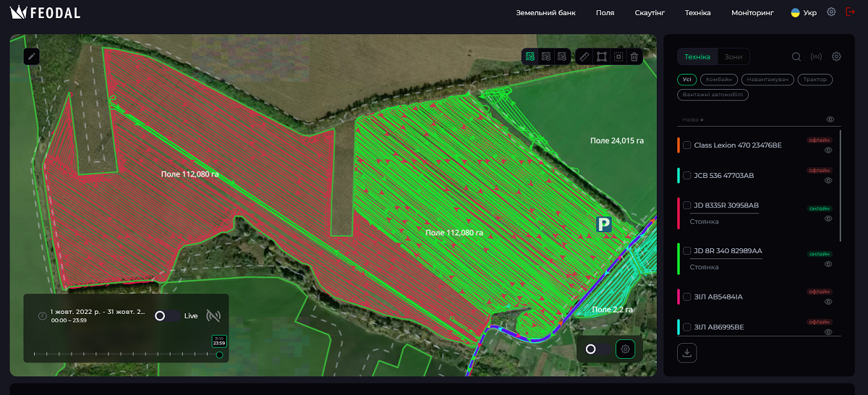Sort equipment list by Назва column
The image size is (868, 395).
(x=693, y=119)
